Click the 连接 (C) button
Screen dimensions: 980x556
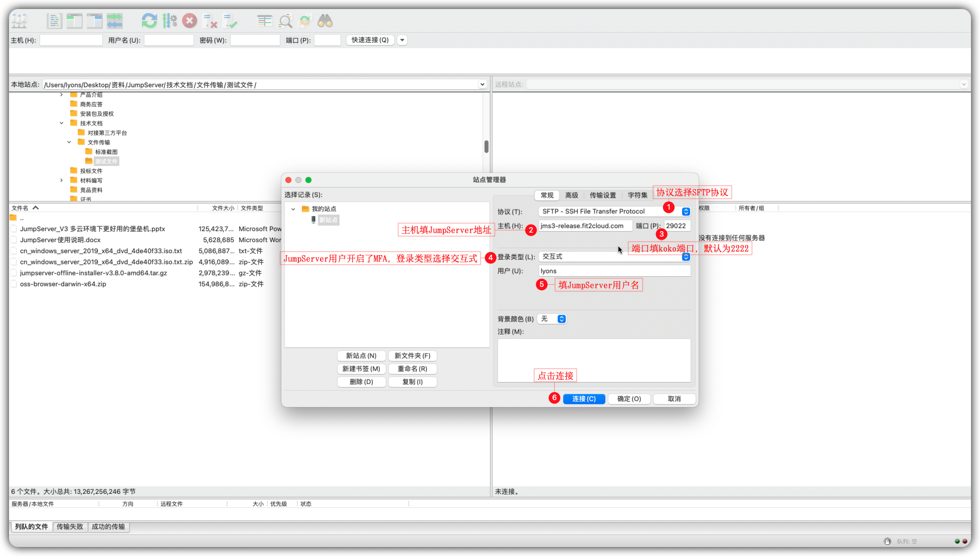[x=584, y=399]
